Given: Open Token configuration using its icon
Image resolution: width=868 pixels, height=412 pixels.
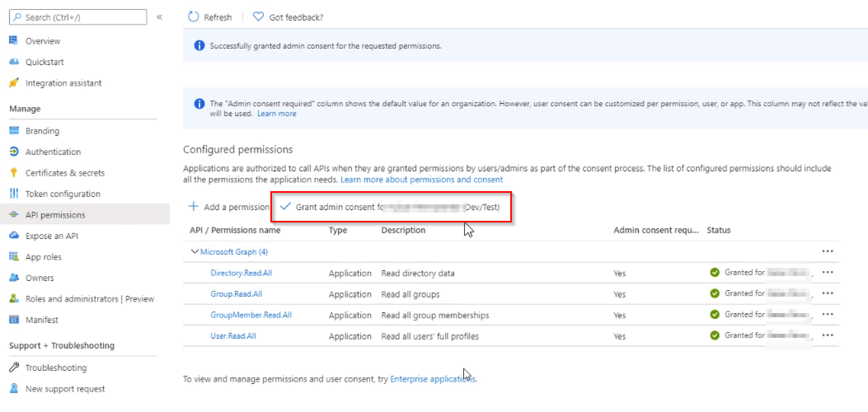Looking at the screenshot, I should (x=14, y=194).
